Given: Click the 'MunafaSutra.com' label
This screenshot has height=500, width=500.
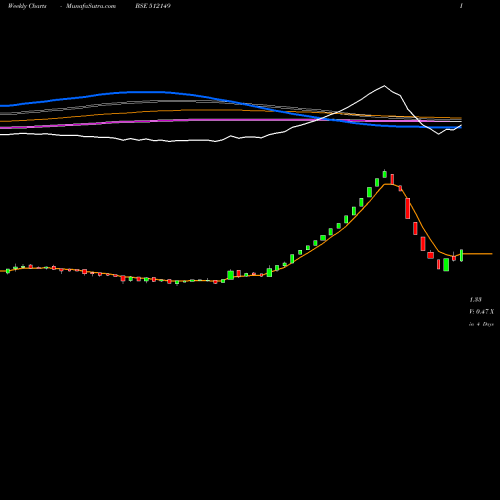Looking at the screenshot, I should coord(91,6).
